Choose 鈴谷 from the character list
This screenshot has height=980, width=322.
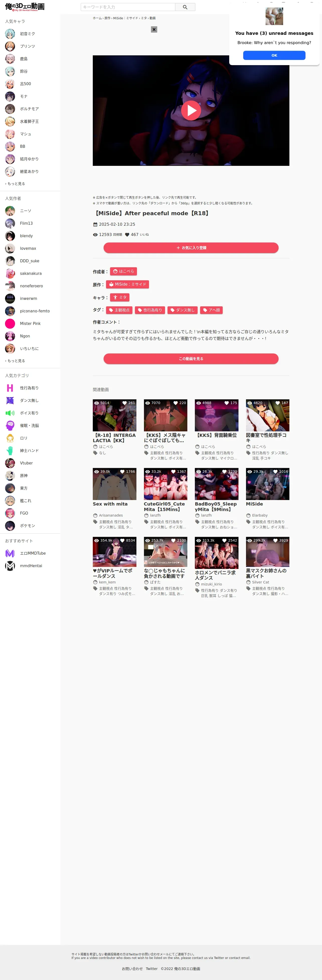click(x=24, y=72)
